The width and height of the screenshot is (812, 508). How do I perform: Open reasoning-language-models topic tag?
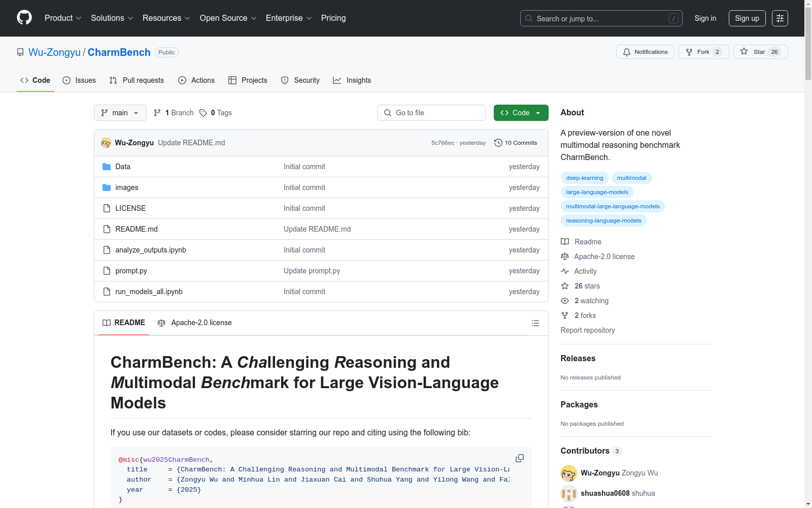coord(604,220)
